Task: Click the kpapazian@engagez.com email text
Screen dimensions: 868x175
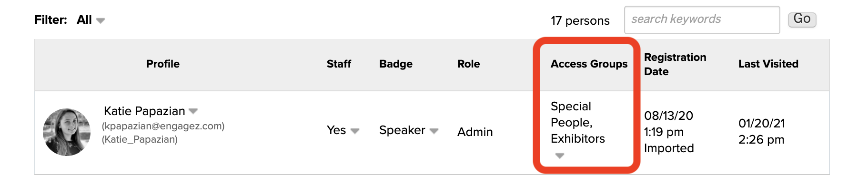Action: pos(163,126)
